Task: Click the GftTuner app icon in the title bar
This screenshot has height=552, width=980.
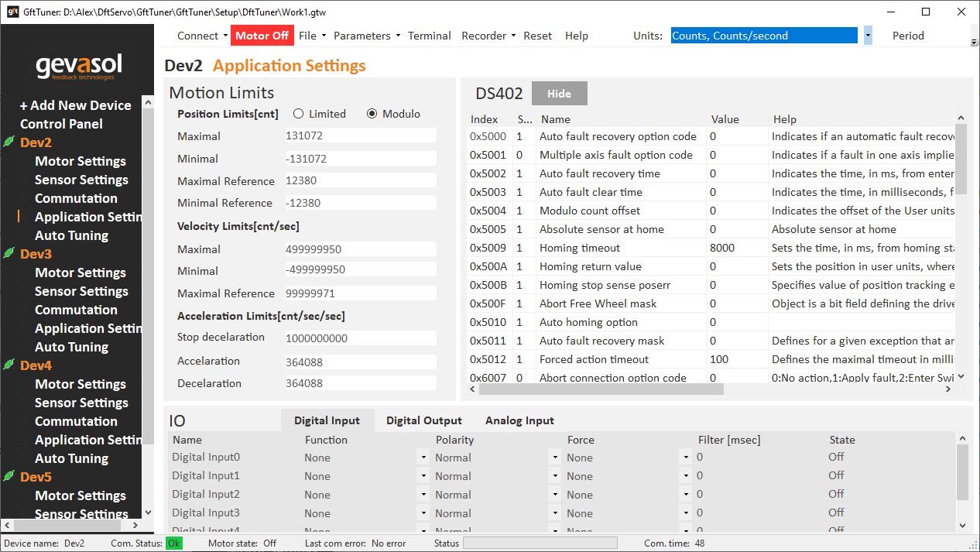Action: [x=13, y=12]
